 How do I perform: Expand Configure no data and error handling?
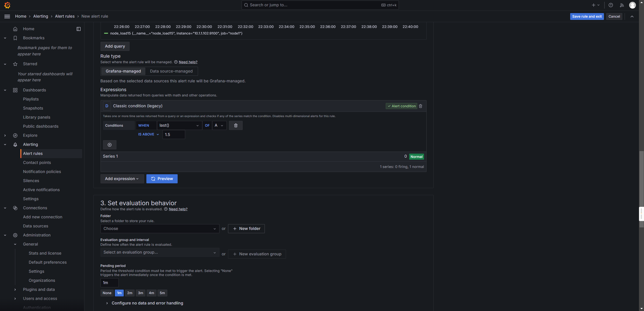(x=144, y=303)
